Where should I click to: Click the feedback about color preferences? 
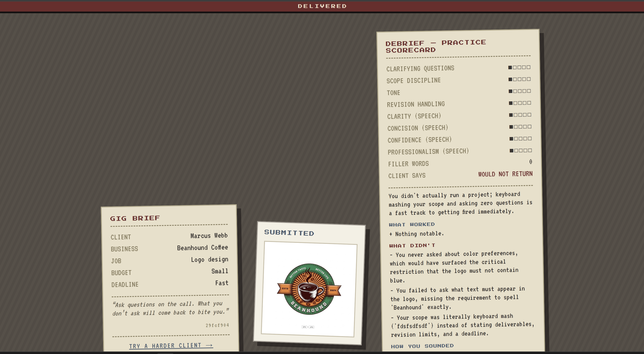pos(454,267)
